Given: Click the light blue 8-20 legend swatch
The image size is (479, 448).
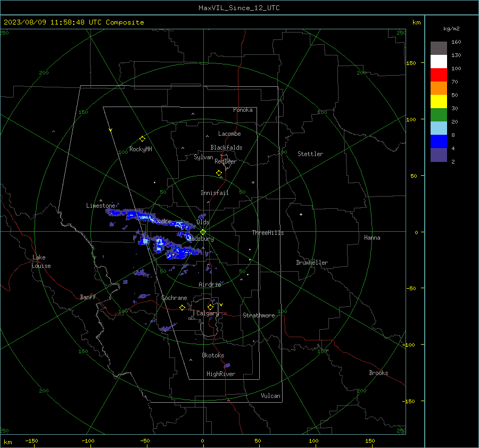Looking at the screenshot, I should pyautogui.click(x=439, y=128).
